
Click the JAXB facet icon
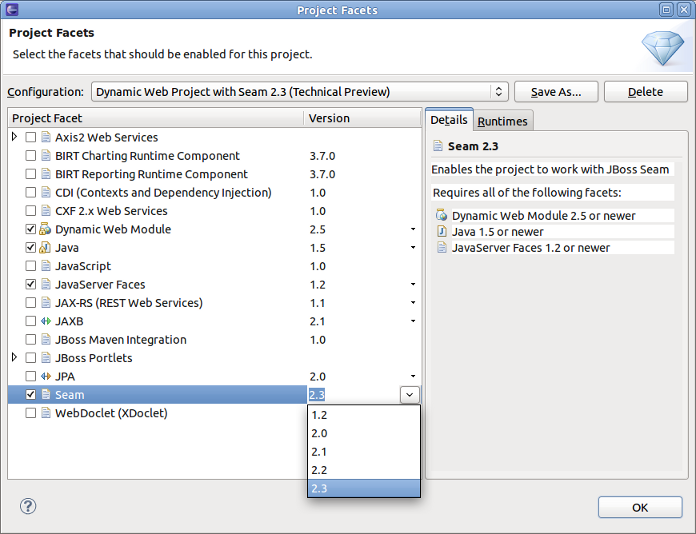coord(46,321)
